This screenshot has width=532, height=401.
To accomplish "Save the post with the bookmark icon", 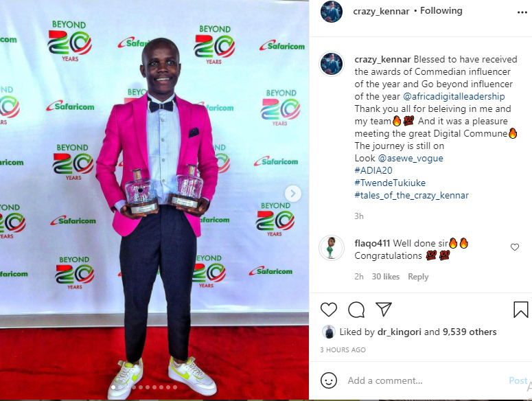I will 521,310.
